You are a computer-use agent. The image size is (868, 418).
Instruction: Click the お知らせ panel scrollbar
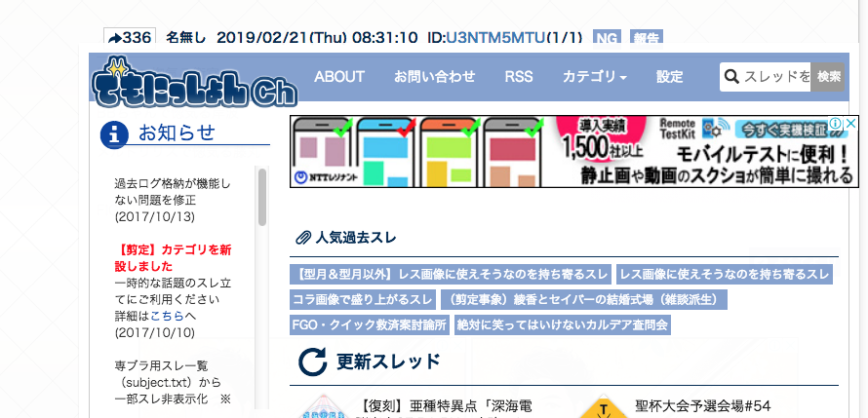click(x=261, y=195)
